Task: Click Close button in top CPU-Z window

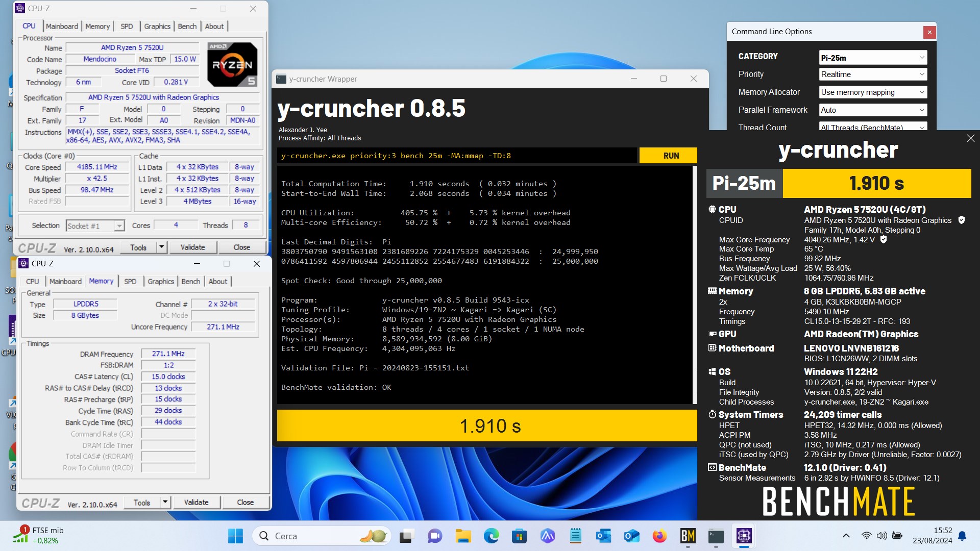Action: click(242, 247)
